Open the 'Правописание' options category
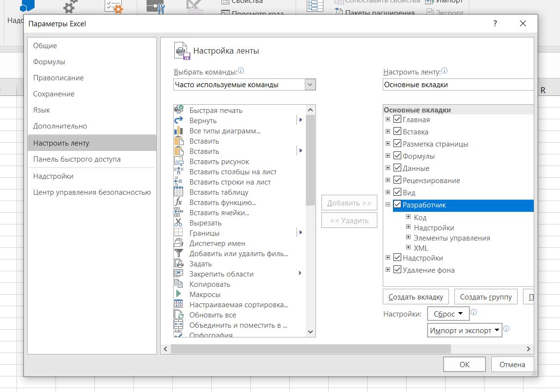Image resolution: width=560 pixels, height=392 pixels. tap(92, 78)
